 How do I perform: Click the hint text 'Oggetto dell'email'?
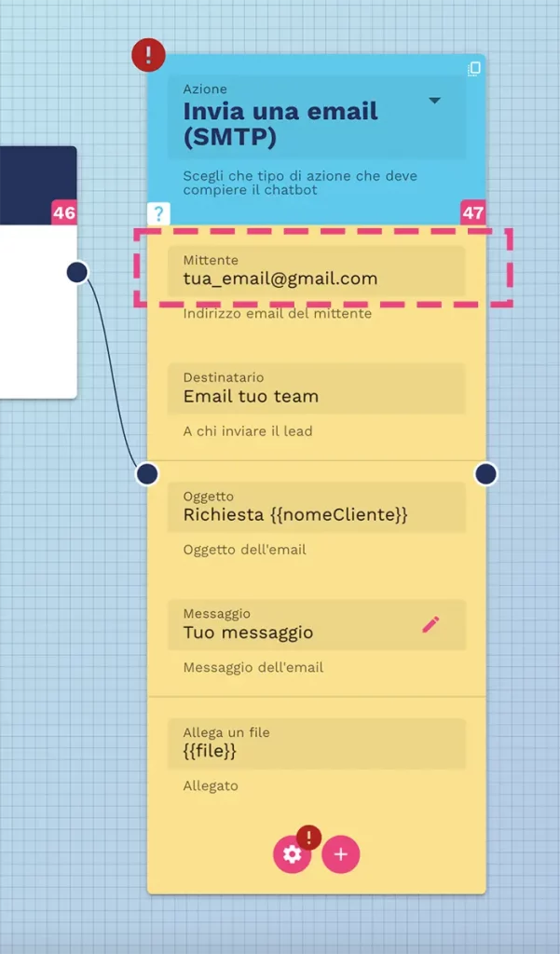(x=245, y=550)
